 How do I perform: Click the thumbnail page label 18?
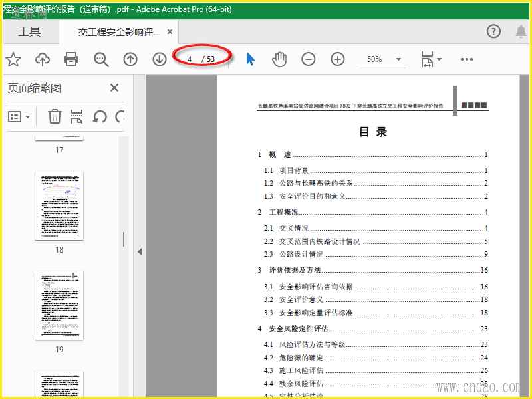pos(59,250)
